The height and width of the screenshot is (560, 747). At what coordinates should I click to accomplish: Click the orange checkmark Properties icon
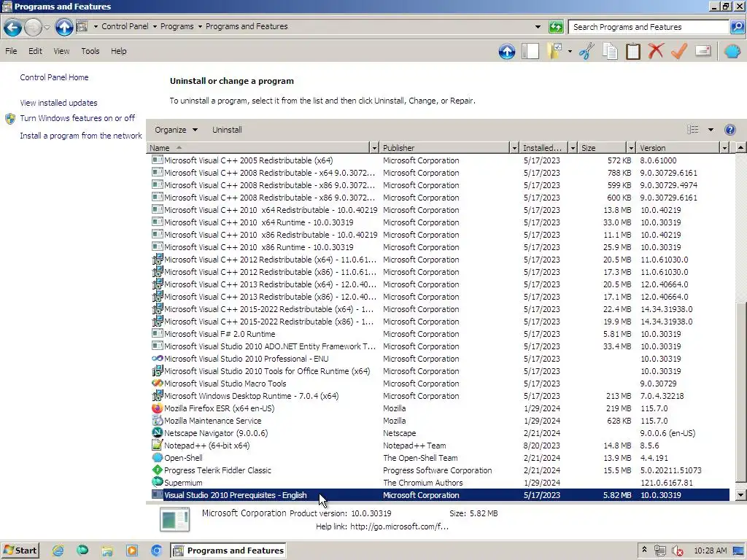pyautogui.click(x=679, y=51)
